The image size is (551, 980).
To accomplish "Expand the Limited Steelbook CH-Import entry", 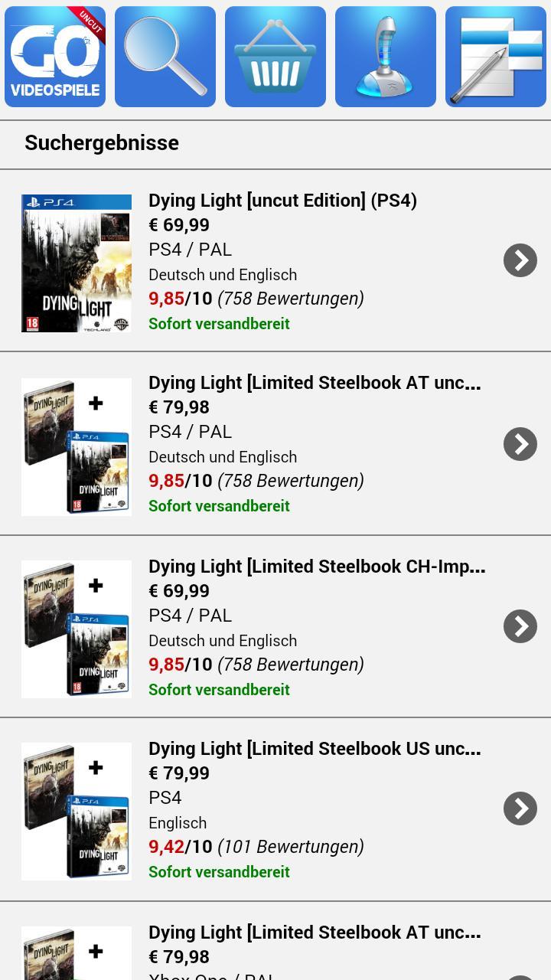I will tap(521, 626).
